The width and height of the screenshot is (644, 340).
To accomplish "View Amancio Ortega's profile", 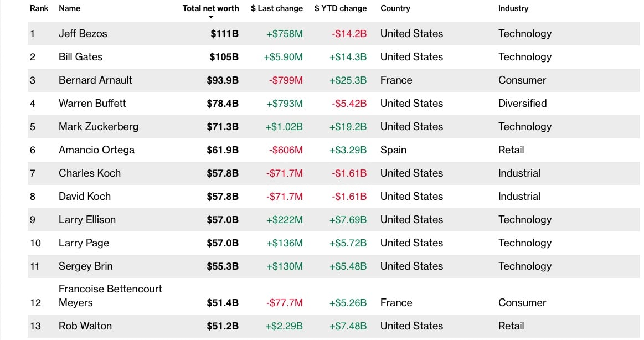I will 96,150.
